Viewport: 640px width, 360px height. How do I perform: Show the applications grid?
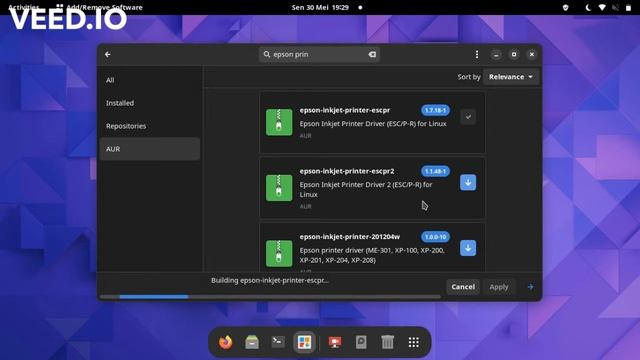coord(413,342)
